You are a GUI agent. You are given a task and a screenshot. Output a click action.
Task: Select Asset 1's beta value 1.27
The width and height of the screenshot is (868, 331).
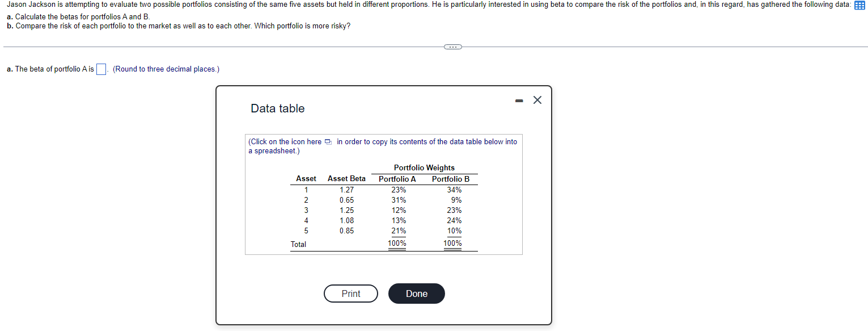pyautogui.click(x=346, y=190)
